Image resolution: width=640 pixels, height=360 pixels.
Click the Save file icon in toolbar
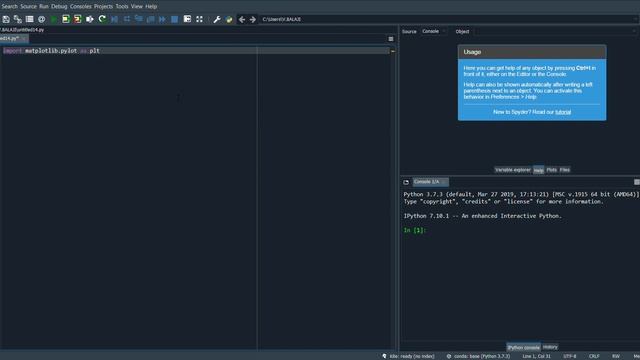tap(6, 19)
